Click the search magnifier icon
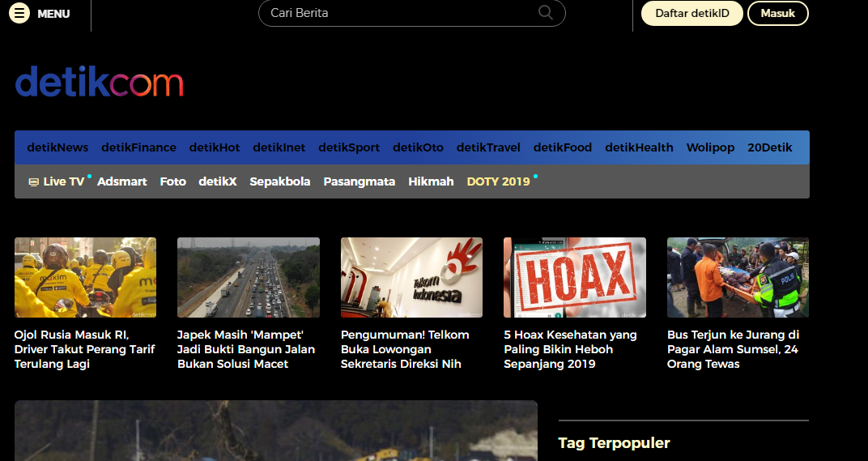 [x=545, y=13]
